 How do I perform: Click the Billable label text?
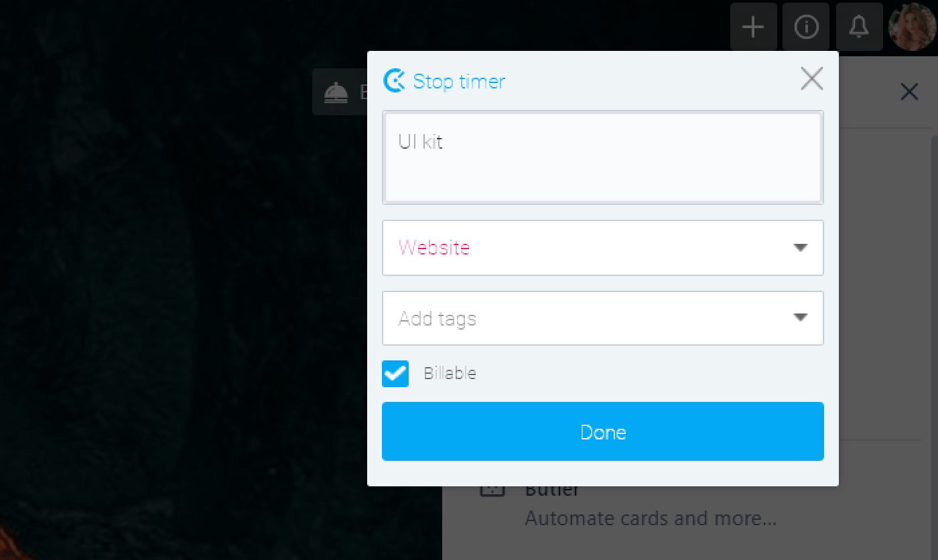click(450, 373)
